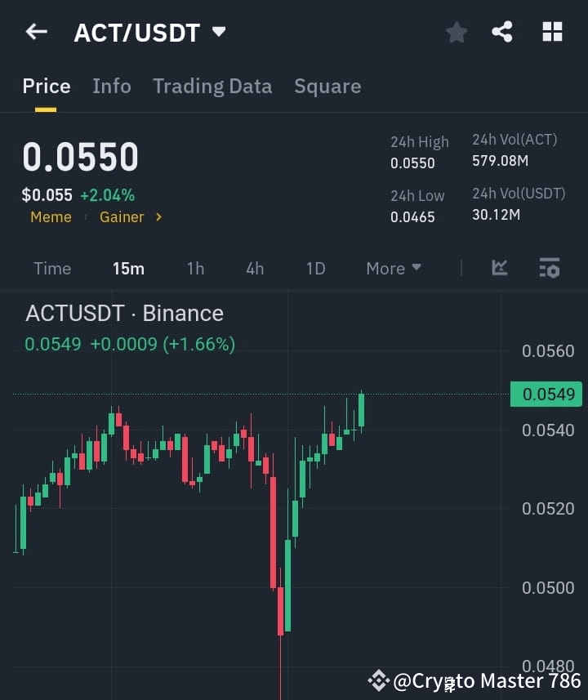
Task: Open chart style with the line-chart icon
Action: [499, 268]
